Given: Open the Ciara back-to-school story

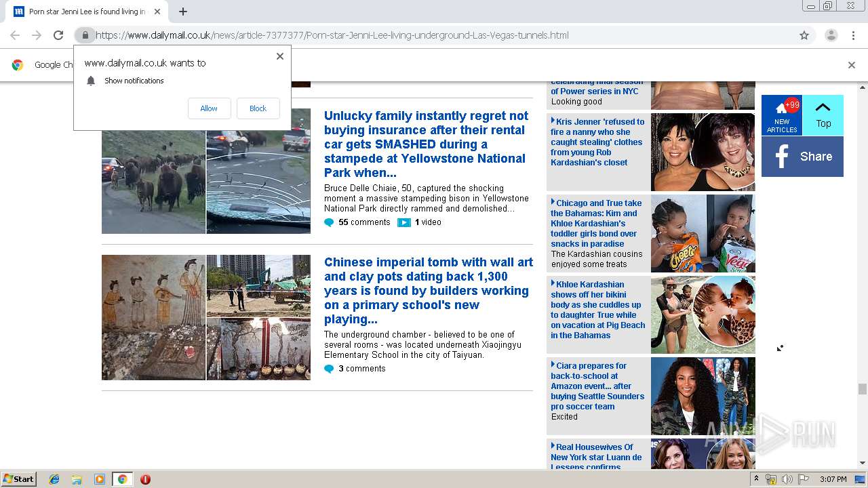Looking at the screenshot, I should click(597, 386).
